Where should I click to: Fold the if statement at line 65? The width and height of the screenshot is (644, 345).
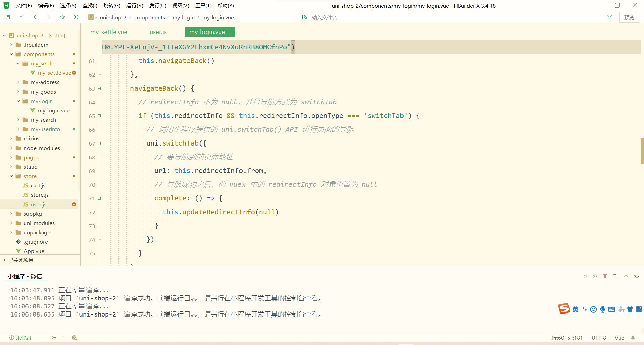(x=99, y=116)
